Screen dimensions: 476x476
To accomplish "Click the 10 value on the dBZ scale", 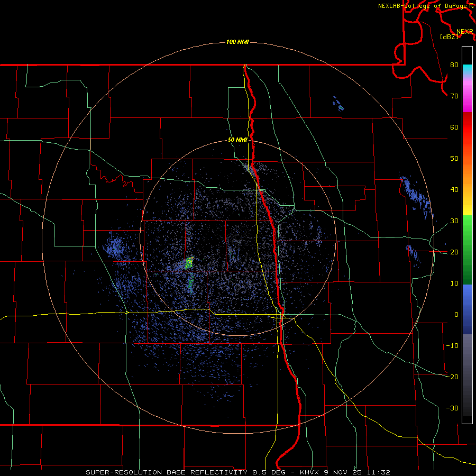I will click(454, 283).
